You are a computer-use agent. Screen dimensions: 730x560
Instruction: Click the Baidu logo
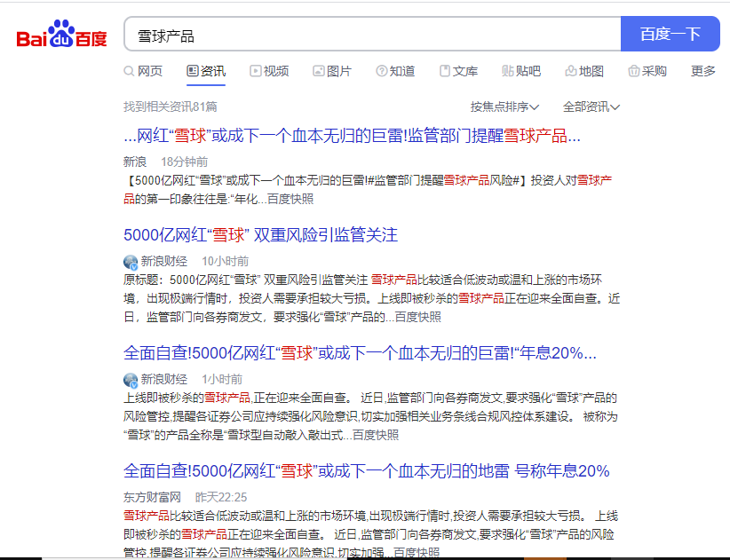point(61,34)
